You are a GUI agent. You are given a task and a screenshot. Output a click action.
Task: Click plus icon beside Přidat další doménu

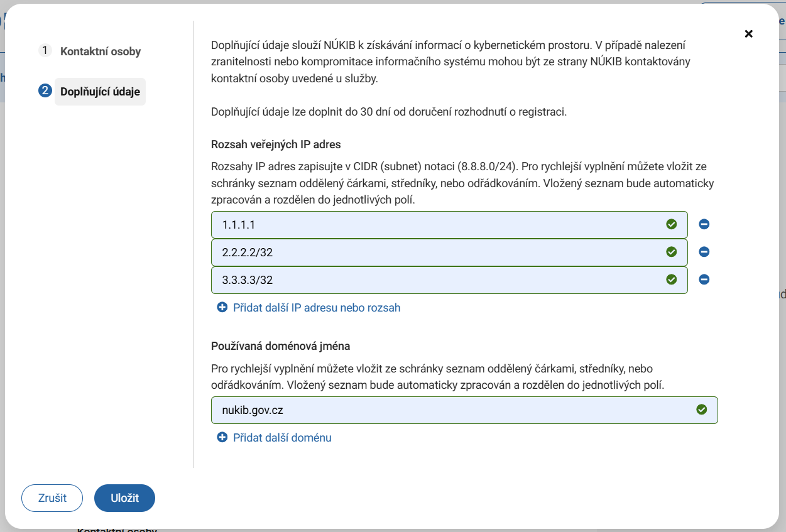coord(222,438)
